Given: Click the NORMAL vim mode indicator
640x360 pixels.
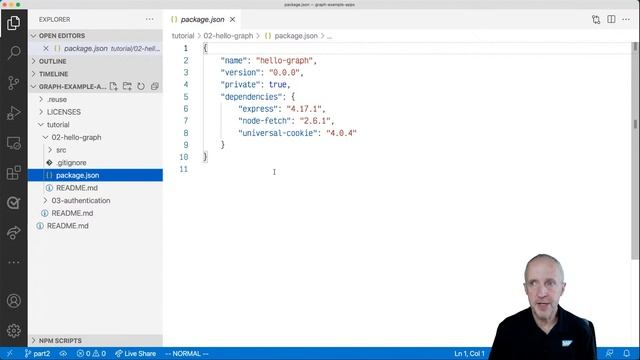Looking at the screenshot, I should coord(187,353).
